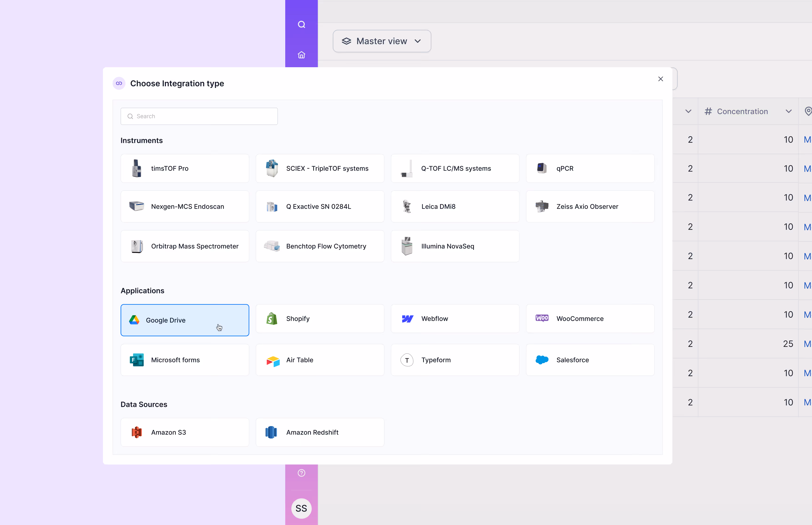Click the search icon in purple sidebar
Viewport: 812px width, 525px height.
click(x=301, y=24)
